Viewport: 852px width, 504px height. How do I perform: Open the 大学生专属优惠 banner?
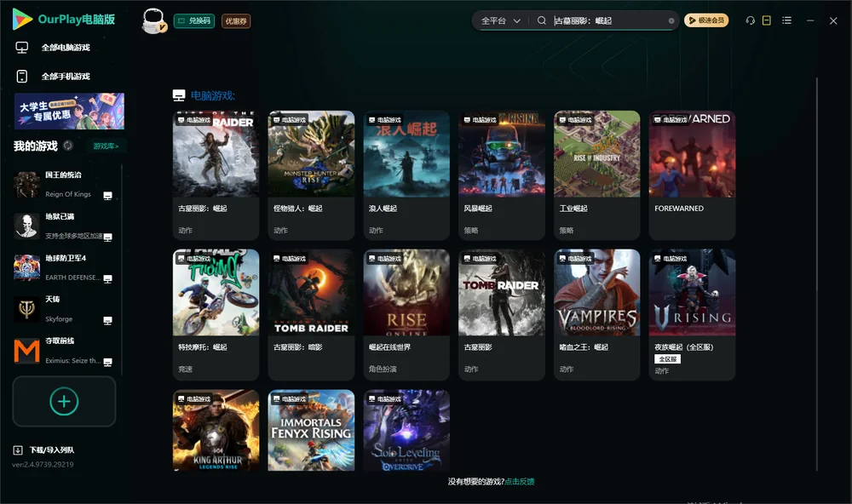[x=69, y=111]
